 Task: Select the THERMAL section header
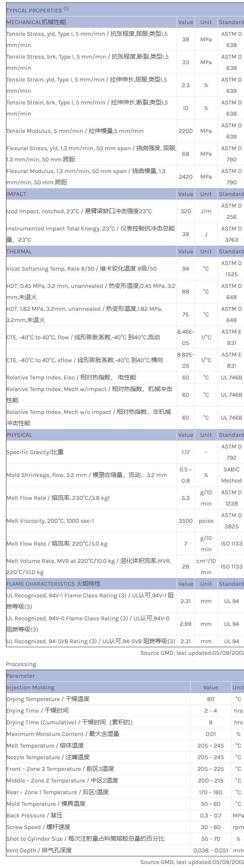pyautogui.click(x=19, y=251)
